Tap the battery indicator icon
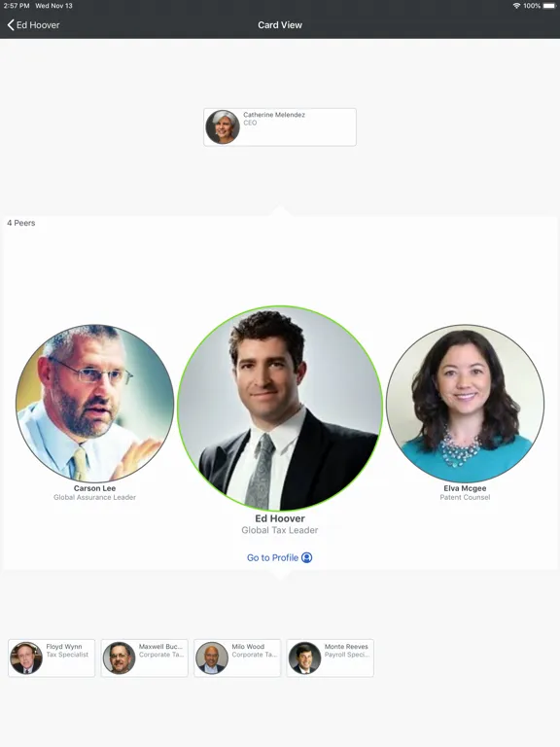The image size is (560, 747). pos(549,6)
